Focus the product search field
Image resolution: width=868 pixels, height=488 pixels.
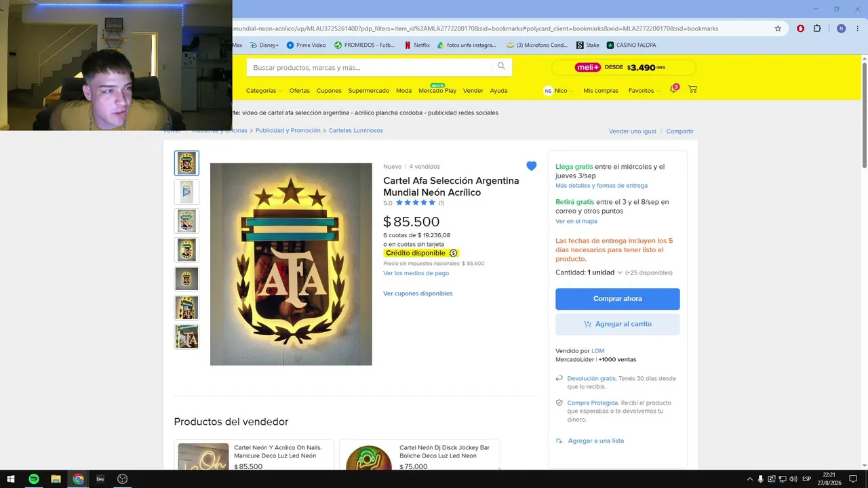coord(370,67)
